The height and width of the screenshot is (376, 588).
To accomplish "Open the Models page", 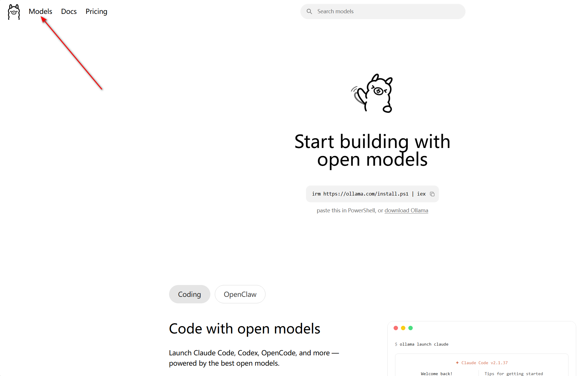I will (x=40, y=12).
